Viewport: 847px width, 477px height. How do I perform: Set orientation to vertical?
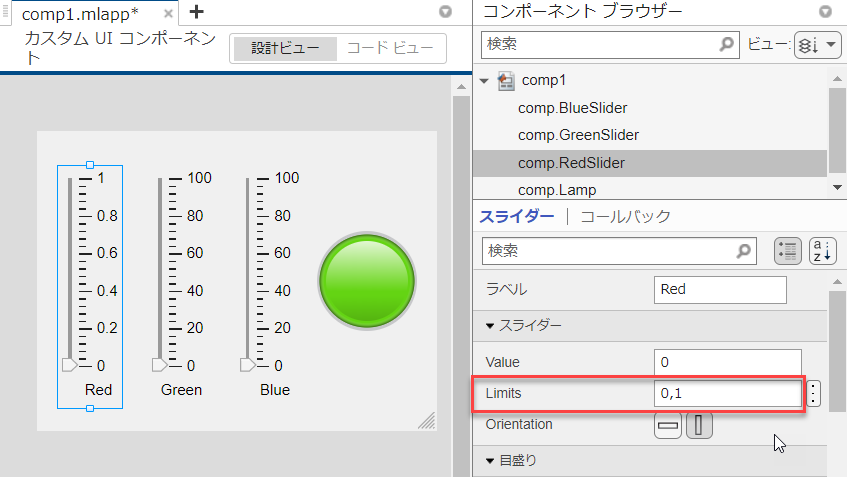point(699,425)
